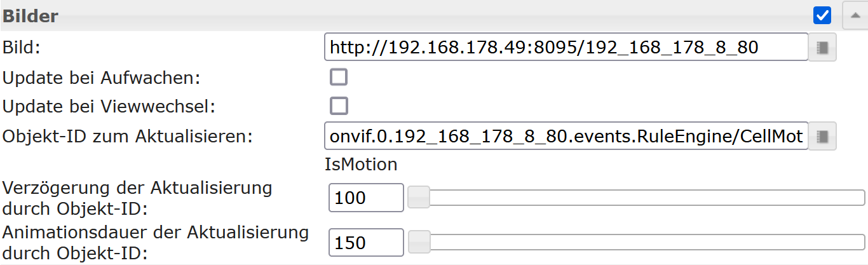Collapse the Bilder section with arrow button
The height and width of the screenshot is (265, 868).
click(855, 15)
